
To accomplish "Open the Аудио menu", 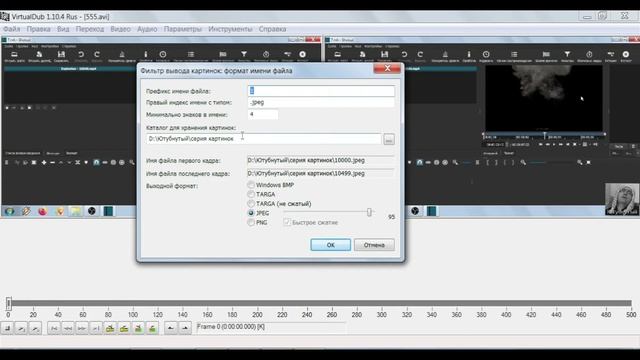I will click(147, 29).
